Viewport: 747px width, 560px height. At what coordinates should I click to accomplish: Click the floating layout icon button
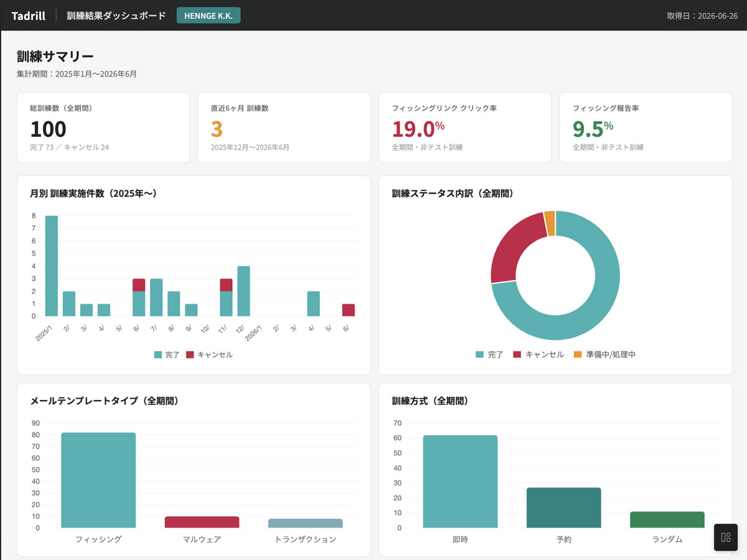725,537
